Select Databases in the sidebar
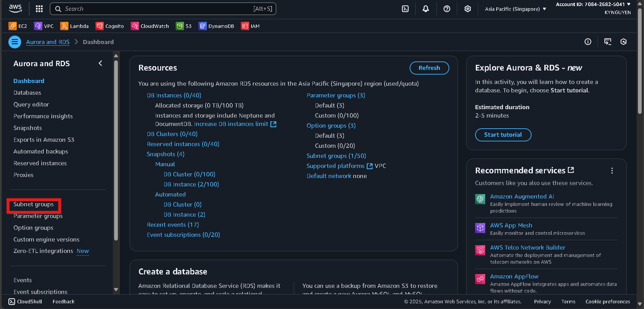The image size is (644, 309). (27, 93)
